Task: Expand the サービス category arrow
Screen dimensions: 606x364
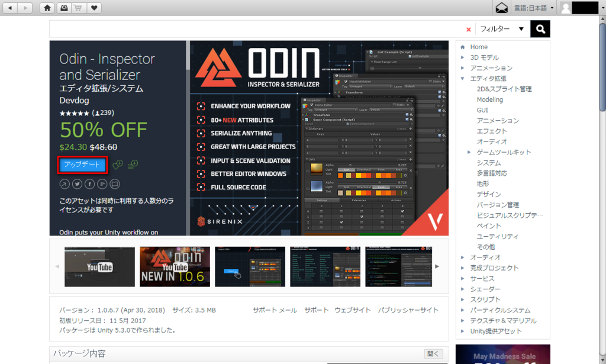Action: pyautogui.click(x=463, y=279)
